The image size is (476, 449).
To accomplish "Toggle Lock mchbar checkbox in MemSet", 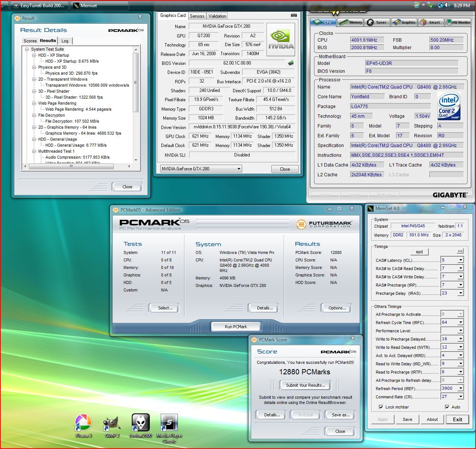I will point(381,407).
